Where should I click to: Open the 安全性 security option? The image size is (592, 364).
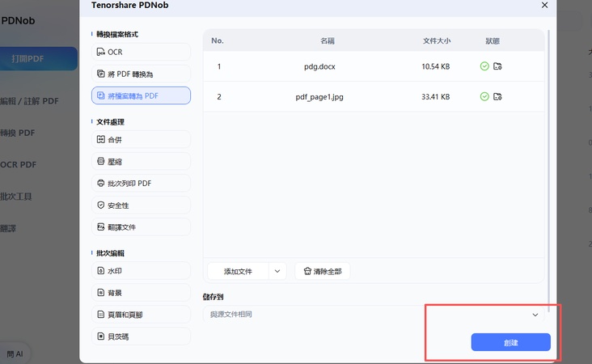[141, 205]
